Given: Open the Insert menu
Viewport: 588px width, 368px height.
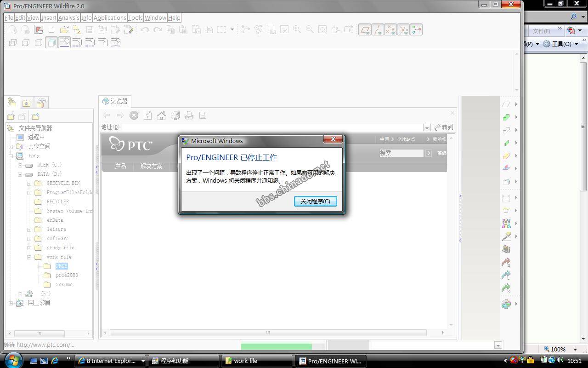Looking at the screenshot, I should [49, 17].
